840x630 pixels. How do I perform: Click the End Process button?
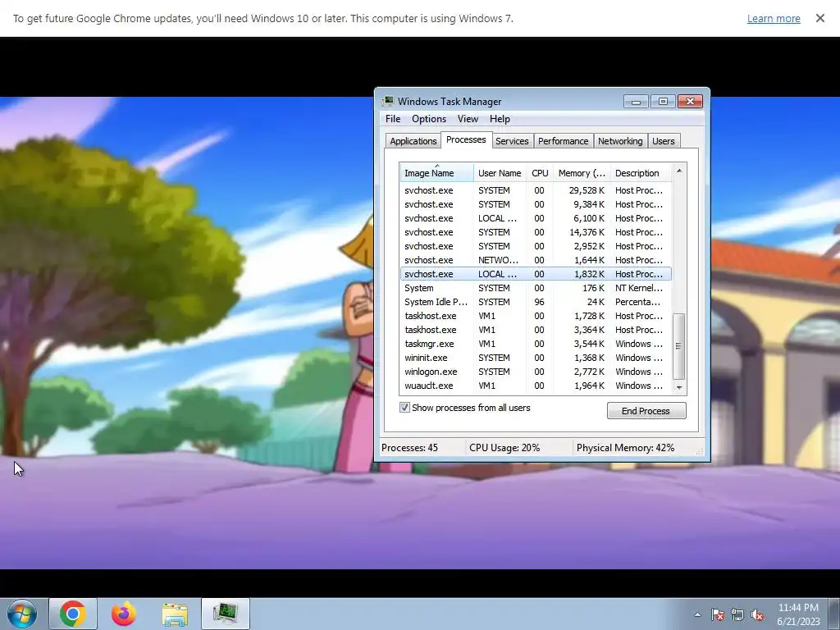pyautogui.click(x=646, y=411)
